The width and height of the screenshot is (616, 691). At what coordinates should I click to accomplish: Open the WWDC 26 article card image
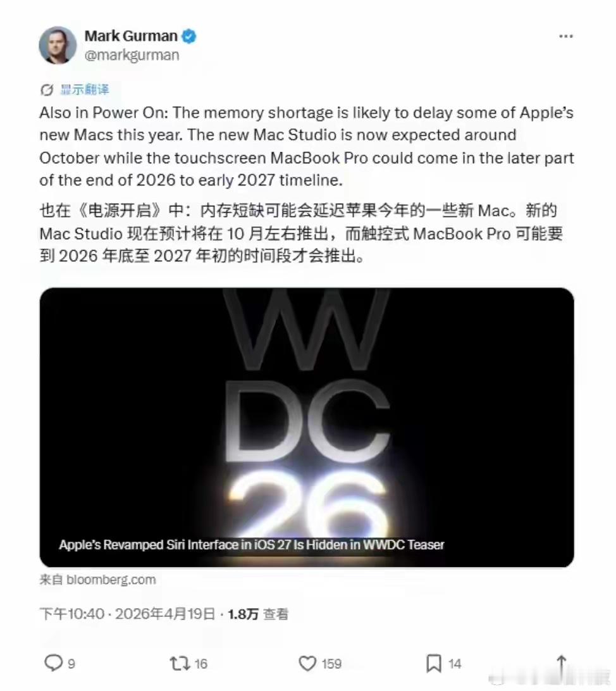(307, 427)
